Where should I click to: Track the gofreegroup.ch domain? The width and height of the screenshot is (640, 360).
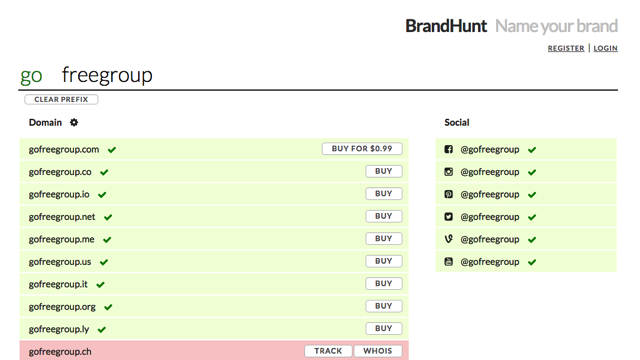328,351
